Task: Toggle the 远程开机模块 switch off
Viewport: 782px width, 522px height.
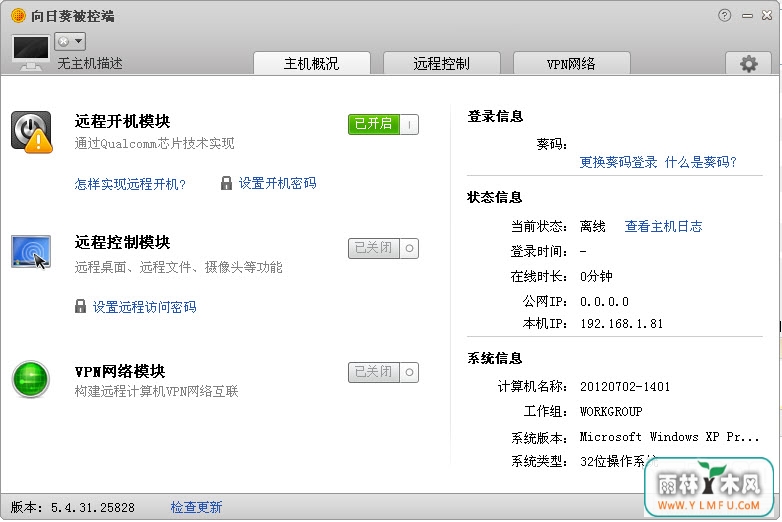Action: pos(383,124)
